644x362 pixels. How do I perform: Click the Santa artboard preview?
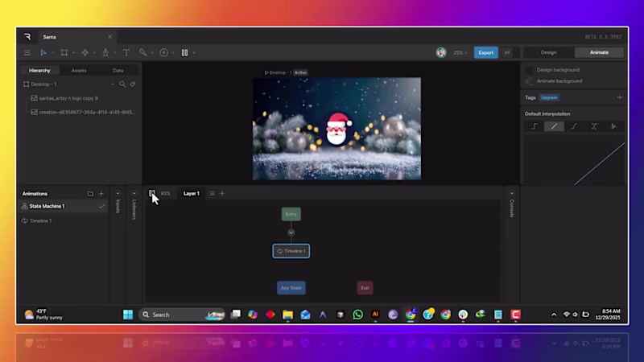click(336, 129)
